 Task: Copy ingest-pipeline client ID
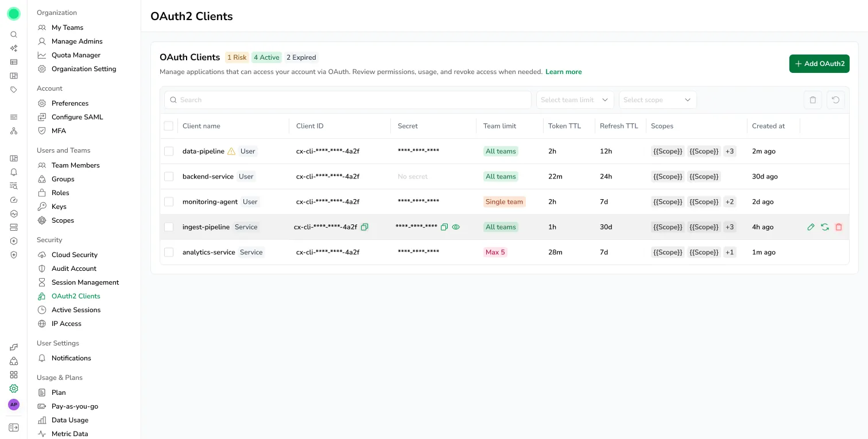click(x=365, y=227)
